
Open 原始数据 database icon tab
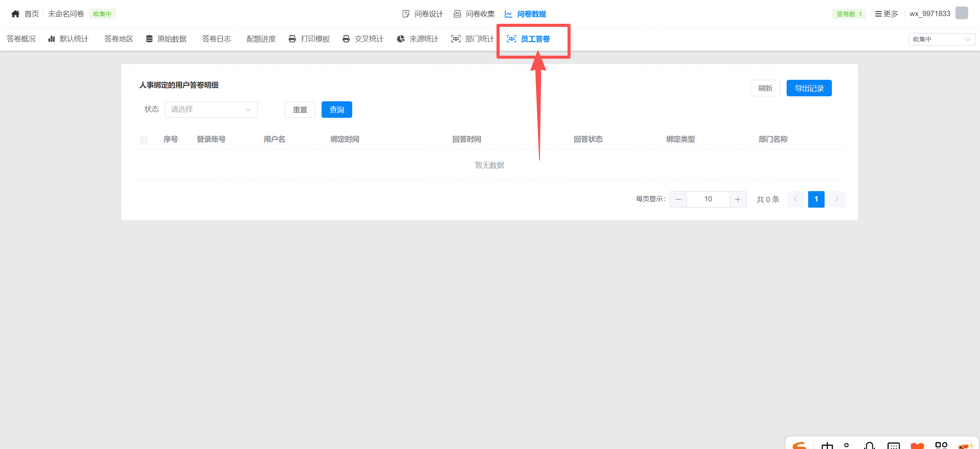[x=149, y=39]
